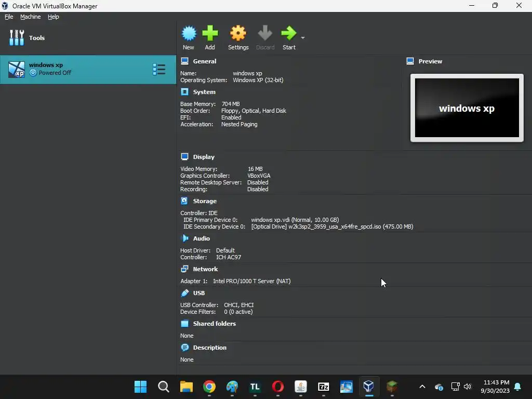The height and width of the screenshot is (399, 532).
Task: Click the Preview section icon
Action: (410, 61)
